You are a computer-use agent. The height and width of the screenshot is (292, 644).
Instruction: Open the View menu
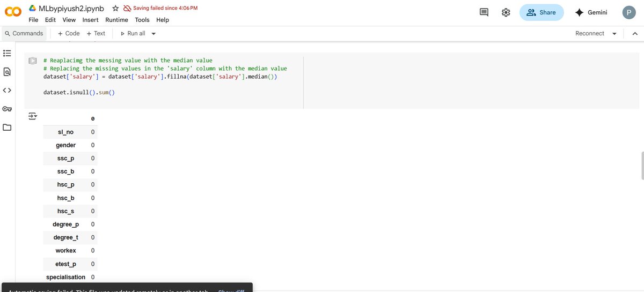pyautogui.click(x=69, y=20)
